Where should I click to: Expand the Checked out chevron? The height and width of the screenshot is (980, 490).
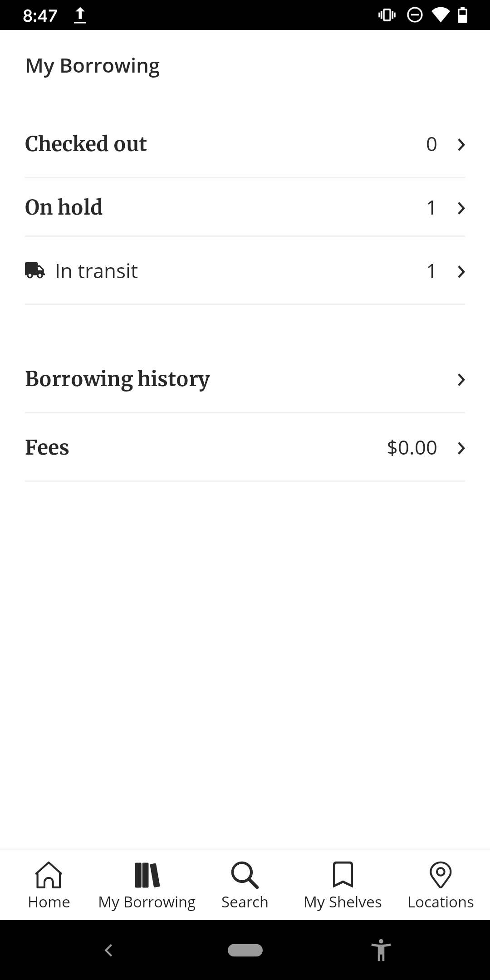tap(461, 144)
